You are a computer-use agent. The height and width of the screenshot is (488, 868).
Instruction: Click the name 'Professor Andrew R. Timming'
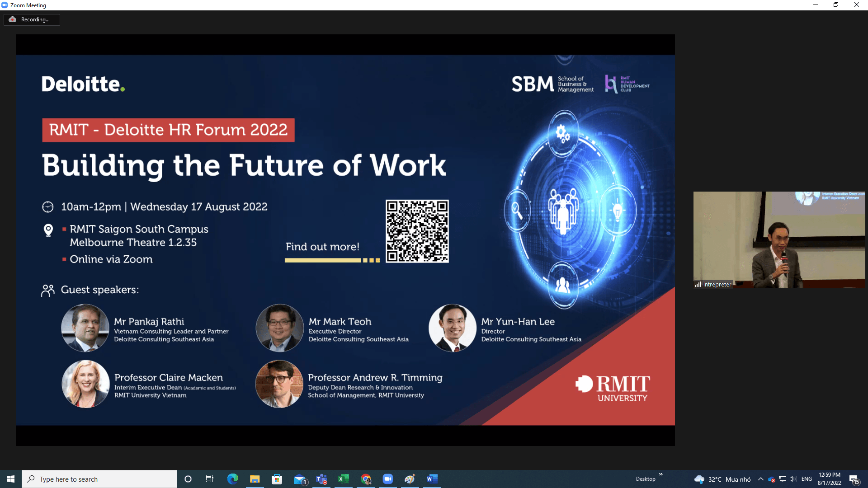click(375, 378)
